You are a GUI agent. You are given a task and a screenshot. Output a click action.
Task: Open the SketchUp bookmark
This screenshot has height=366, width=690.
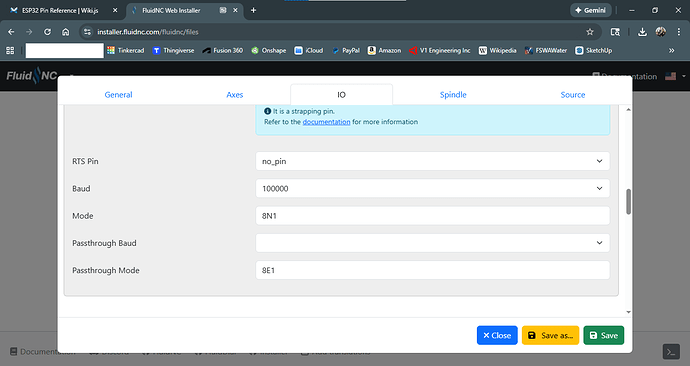pyautogui.click(x=594, y=51)
